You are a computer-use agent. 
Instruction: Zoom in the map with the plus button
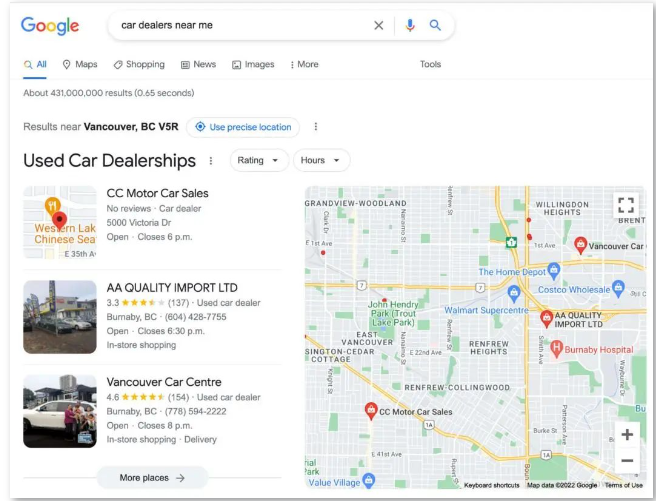(627, 435)
